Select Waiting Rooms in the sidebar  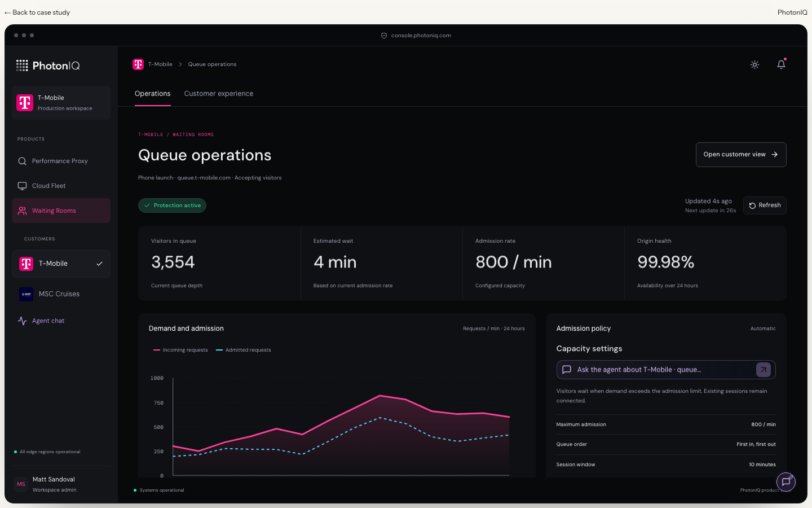click(61, 211)
